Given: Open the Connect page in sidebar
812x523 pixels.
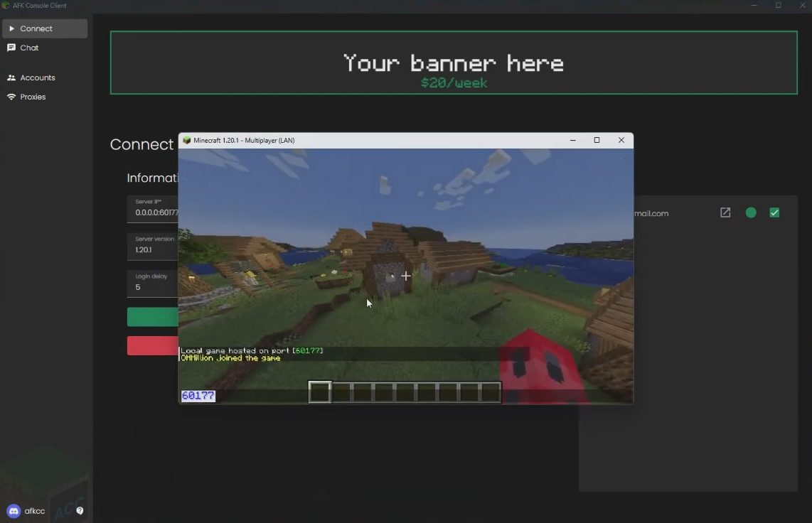Looking at the screenshot, I should coord(45,28).
